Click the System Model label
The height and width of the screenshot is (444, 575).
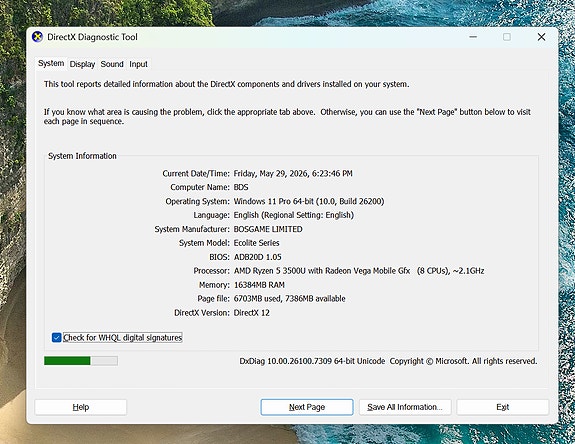[x=204, y=243]
